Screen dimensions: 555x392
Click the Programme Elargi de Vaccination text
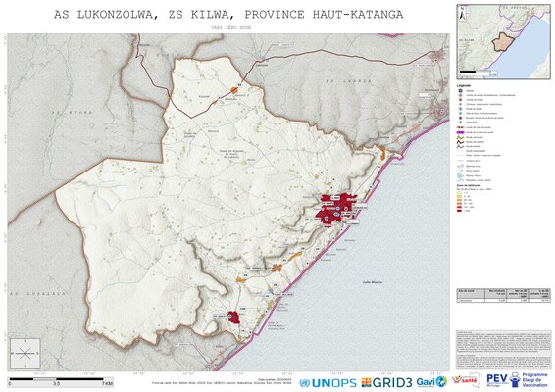click(534, 380)
